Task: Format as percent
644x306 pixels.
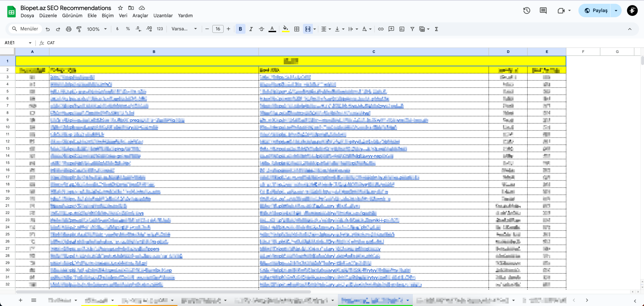Action: coord(128,29)
